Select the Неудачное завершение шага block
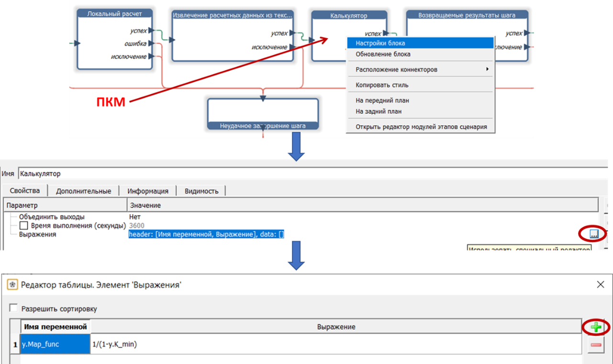Viewport: 613px width, 364px height. click(263, 114)
